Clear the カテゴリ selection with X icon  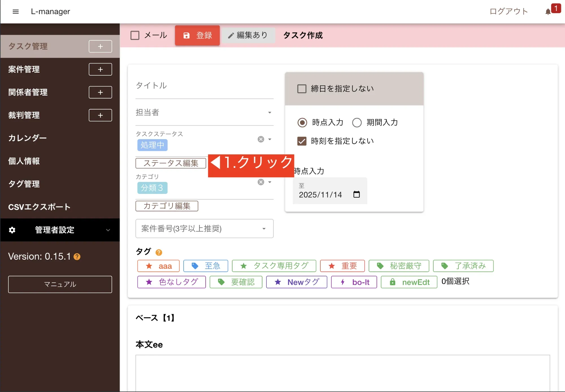[x=261, y=182]
